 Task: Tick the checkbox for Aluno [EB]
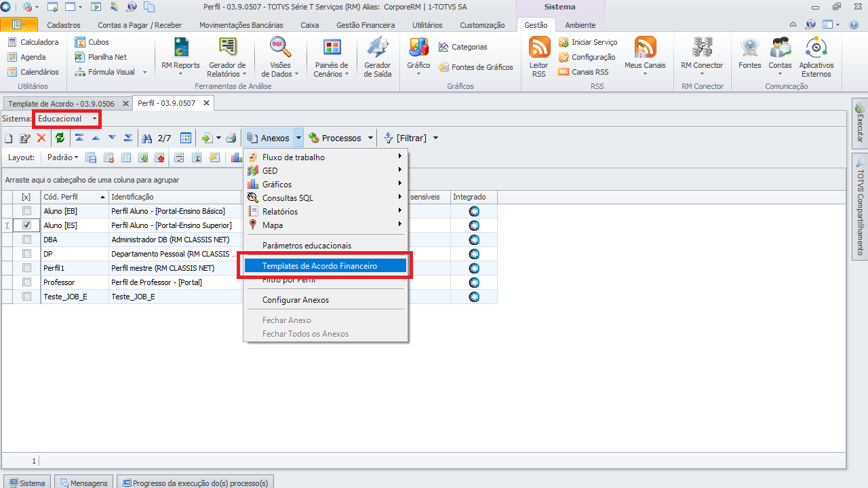[26, 211]
